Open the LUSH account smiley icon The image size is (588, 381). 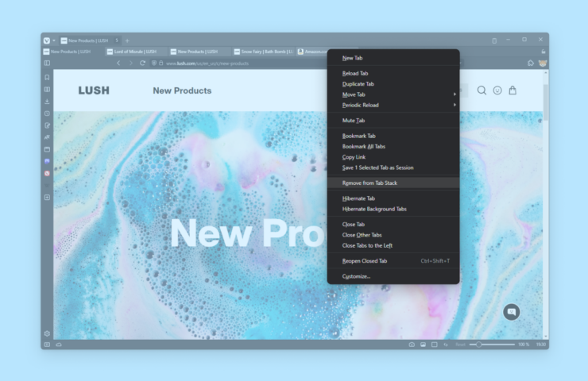497,90
